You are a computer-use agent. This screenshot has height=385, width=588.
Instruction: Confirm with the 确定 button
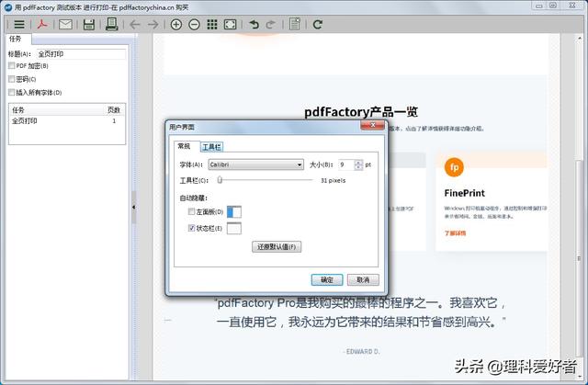pos(327,279)
